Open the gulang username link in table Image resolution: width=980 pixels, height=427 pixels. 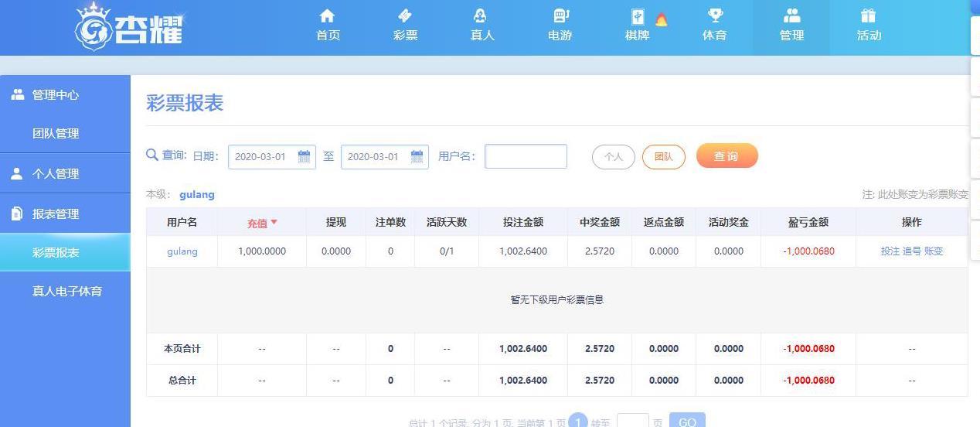coord(182,251)
